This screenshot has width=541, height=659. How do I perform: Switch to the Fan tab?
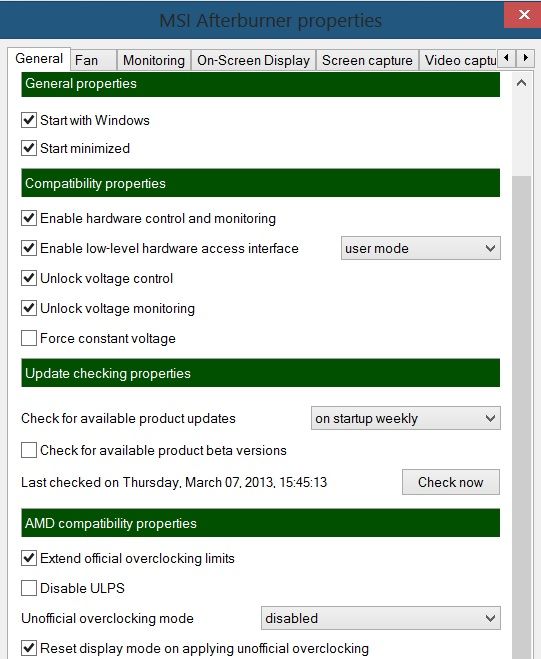(x=94, y=60)
